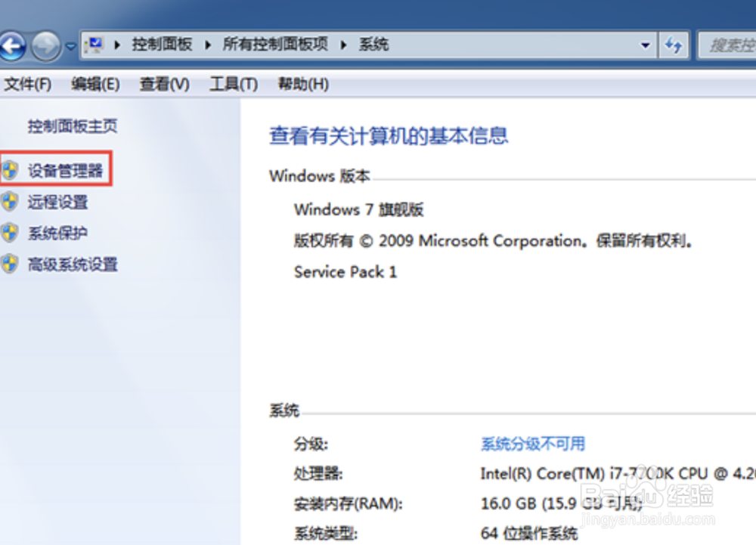Screen dimensions: 756x545
Task: Select the 16.0 GB RAM value
Action: [562, 503]
